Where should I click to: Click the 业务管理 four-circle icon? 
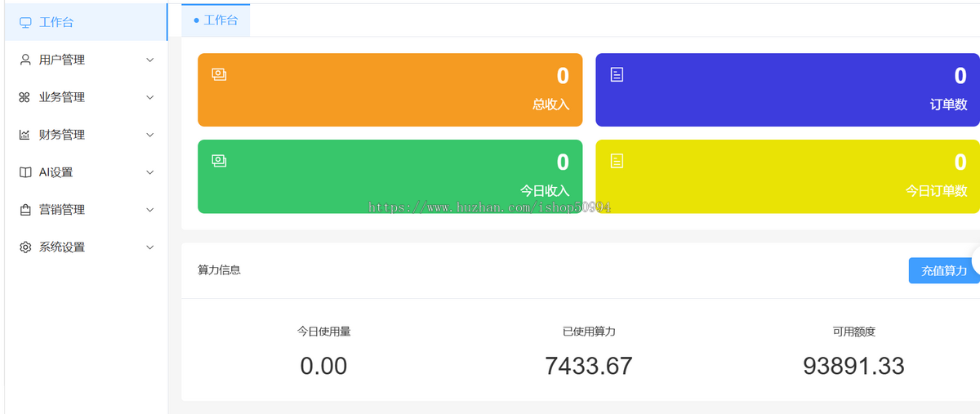tap(24, 97)
